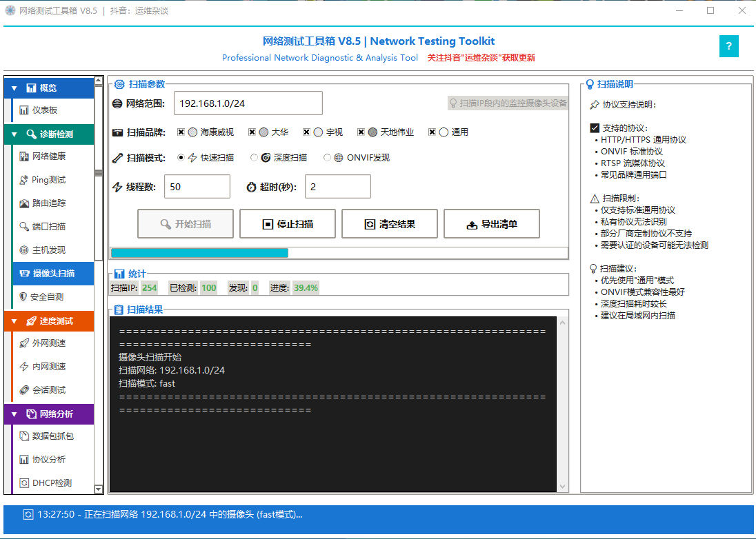Select the 深度扫描 radio button
Viewport: 756px width, 539px height.
[x=254, y=158]
